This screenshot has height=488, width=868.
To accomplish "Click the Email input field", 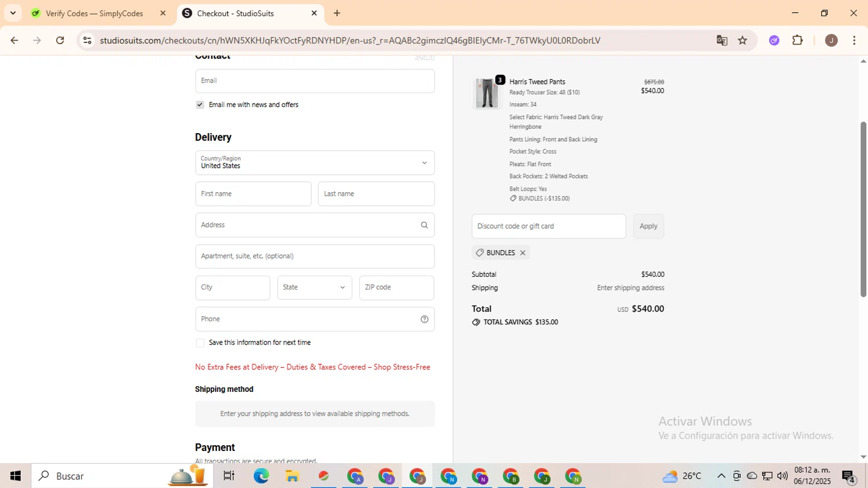I will [315, 81].
